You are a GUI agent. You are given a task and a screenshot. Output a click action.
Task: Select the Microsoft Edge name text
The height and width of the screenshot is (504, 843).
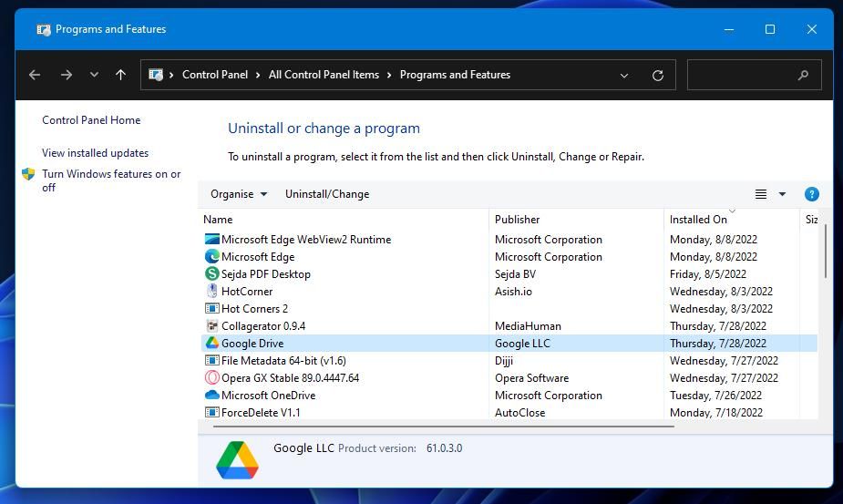click(x=258, y=257)
